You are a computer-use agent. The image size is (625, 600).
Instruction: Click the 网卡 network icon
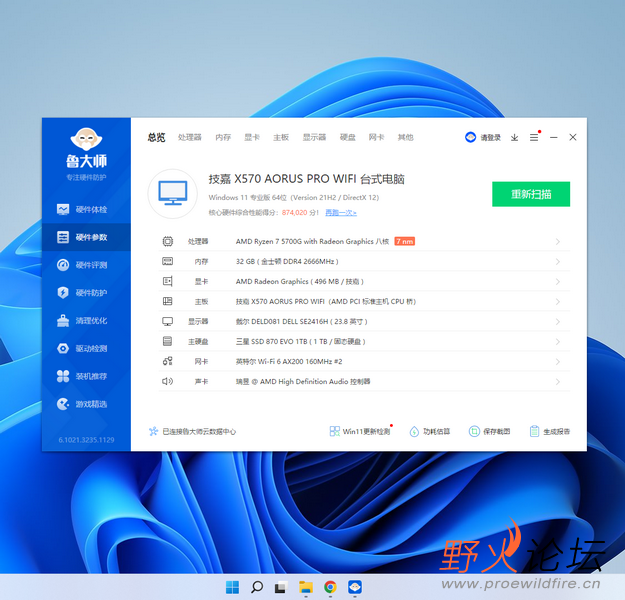(168, 361)
